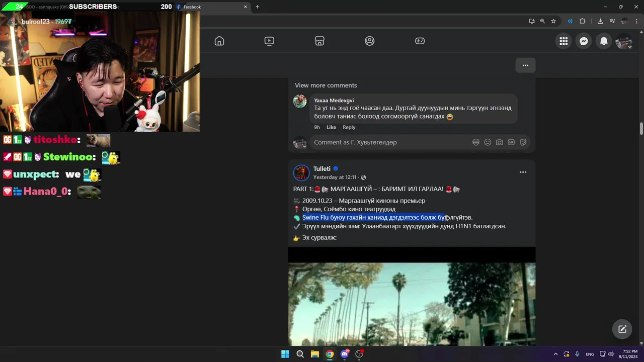The image size is (644, 362).
Task: Open Discord from taskbar
Action: (x=345, y=354)
